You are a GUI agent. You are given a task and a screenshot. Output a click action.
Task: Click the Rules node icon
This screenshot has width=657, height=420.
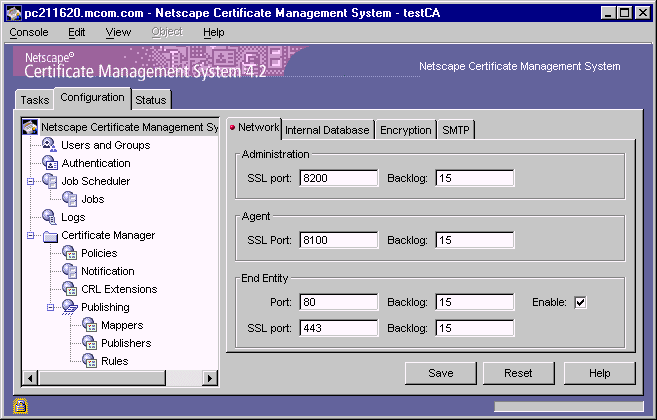pyautogui.click(x=90, y=361)
